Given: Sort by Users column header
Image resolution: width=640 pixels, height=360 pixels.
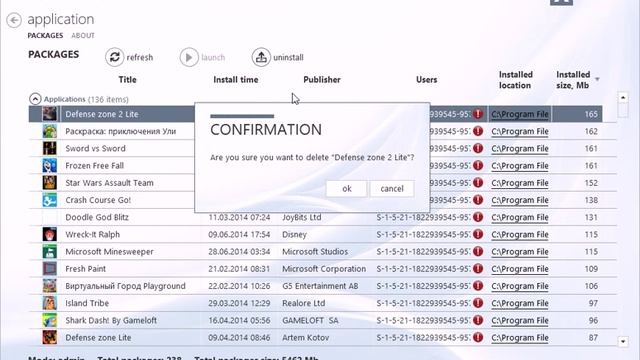Looking at the screenshot, I should (x=427, y=80).
